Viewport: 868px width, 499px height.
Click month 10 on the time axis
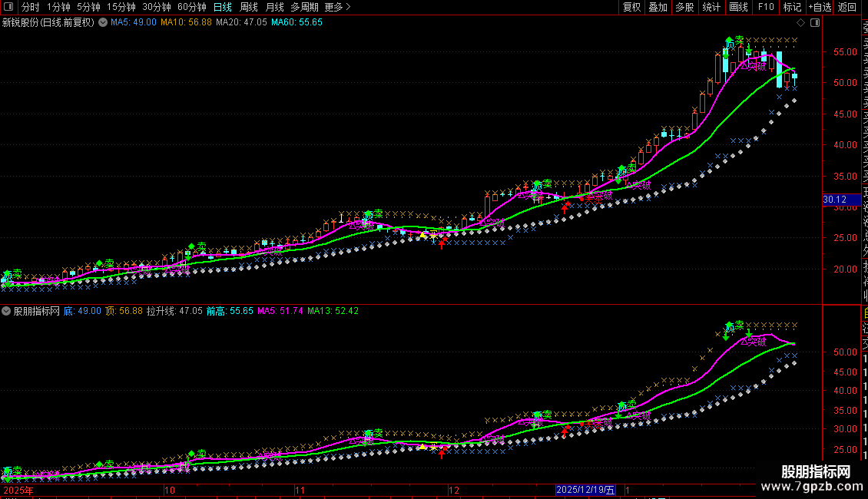click(170, 490)
